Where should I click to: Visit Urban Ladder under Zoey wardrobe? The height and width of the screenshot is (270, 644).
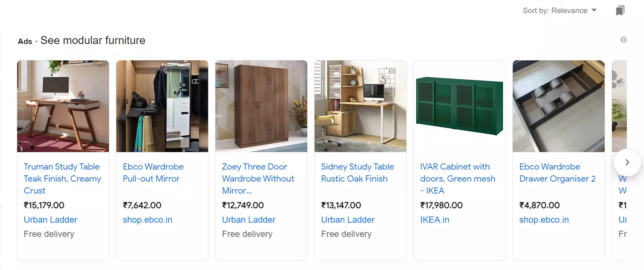(249, 220)
